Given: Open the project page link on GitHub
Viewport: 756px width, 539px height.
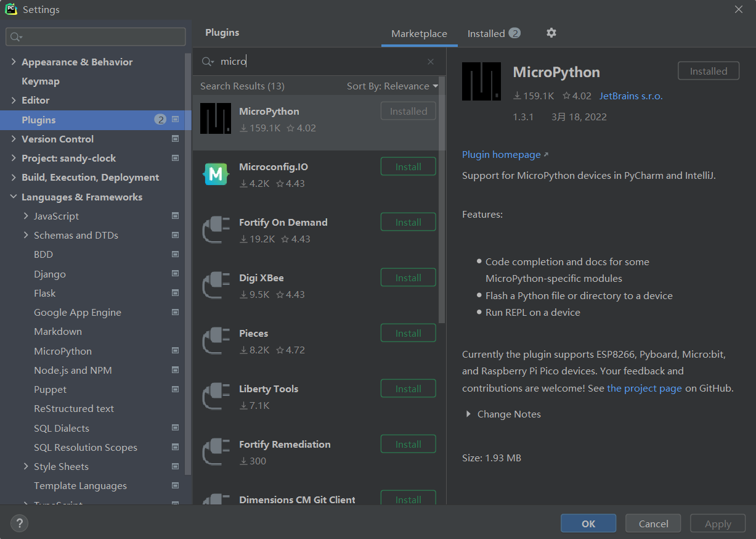Looking at the screenshot, I should click(x=644, y=389).
